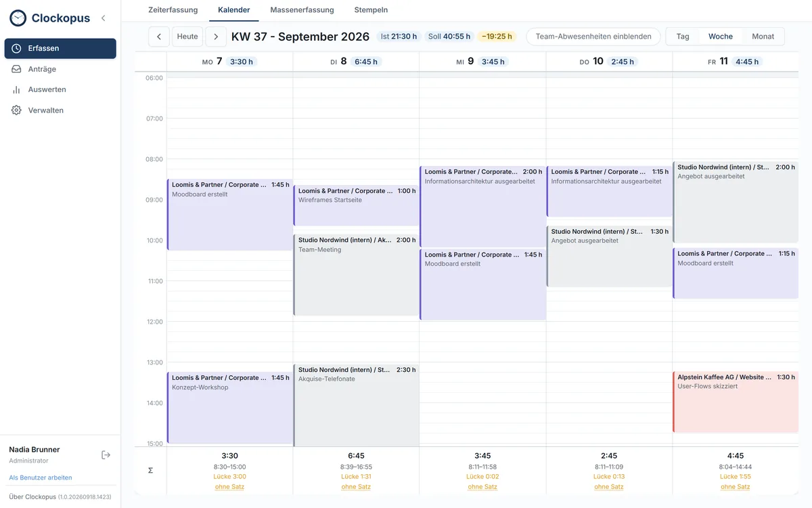Image resolution: width=812 pixels, height=508 pixels.
Task: Click Friday's Lücke 1:55 warning
Action: pyautogui.click(x=736, y=477)
